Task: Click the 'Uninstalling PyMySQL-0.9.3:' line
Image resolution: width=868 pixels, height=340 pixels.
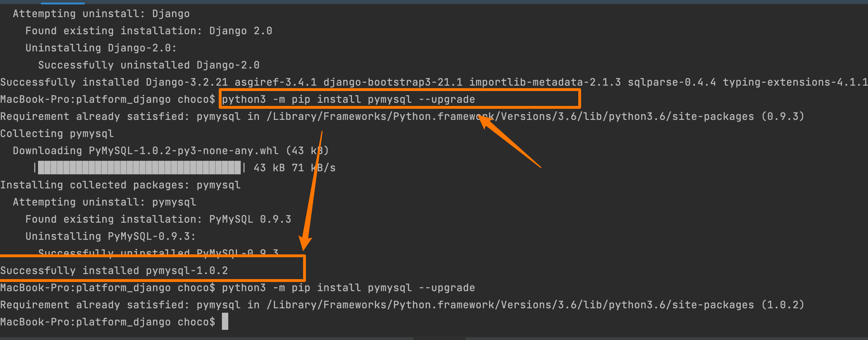Action: coord(111,236)
